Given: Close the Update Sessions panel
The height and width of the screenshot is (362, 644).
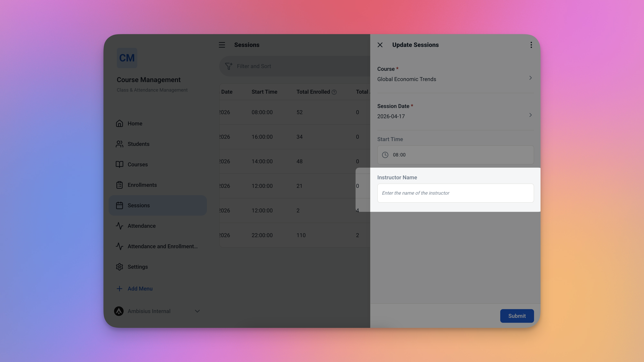Looking at the screenshot, I should [380, 45].
